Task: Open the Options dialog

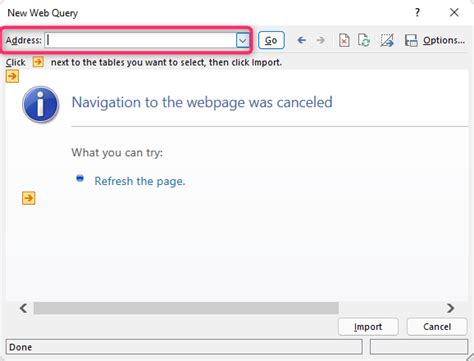Action: pyautogui.click(x=444, y=40)
